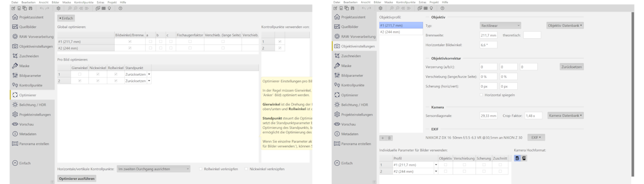Open Projekt menu in the Objektiveinstellungen window
The image size is (644, 184).
click(434, 2)
